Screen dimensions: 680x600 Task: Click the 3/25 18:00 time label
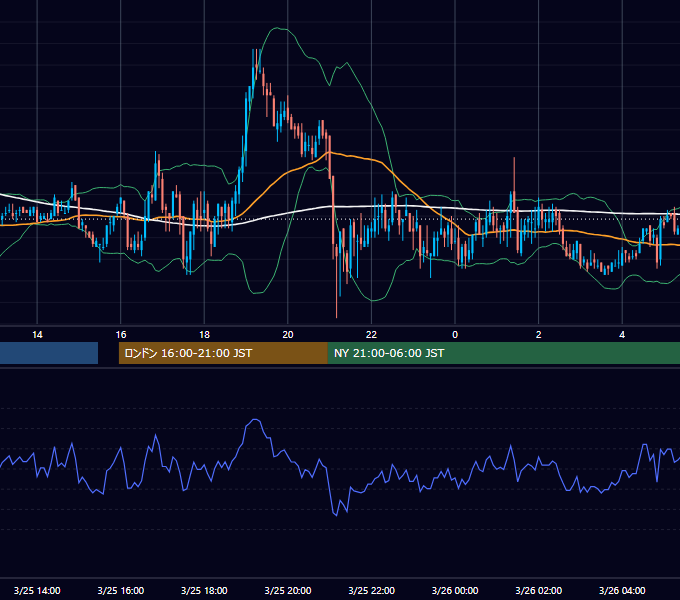204,590
